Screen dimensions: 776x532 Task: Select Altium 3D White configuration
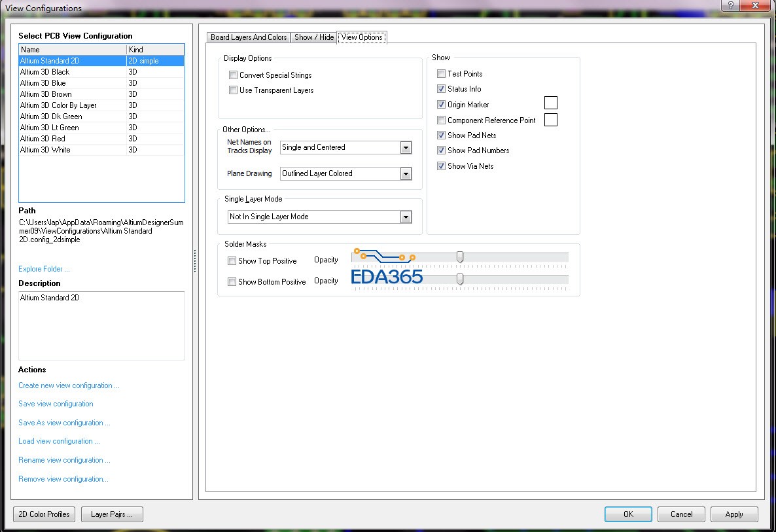pyautogui.click(x=101, y=150)
